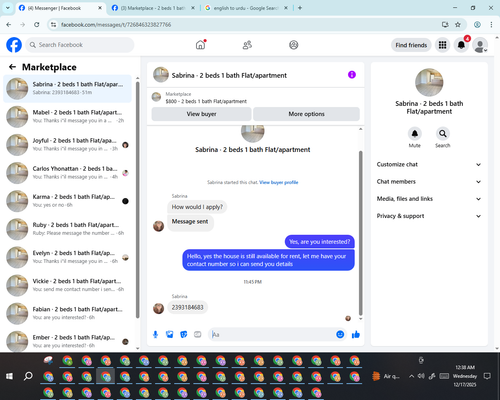Open the account avatar menu
The height and width of the screenshot is (400, 500).
coord(480,45)
